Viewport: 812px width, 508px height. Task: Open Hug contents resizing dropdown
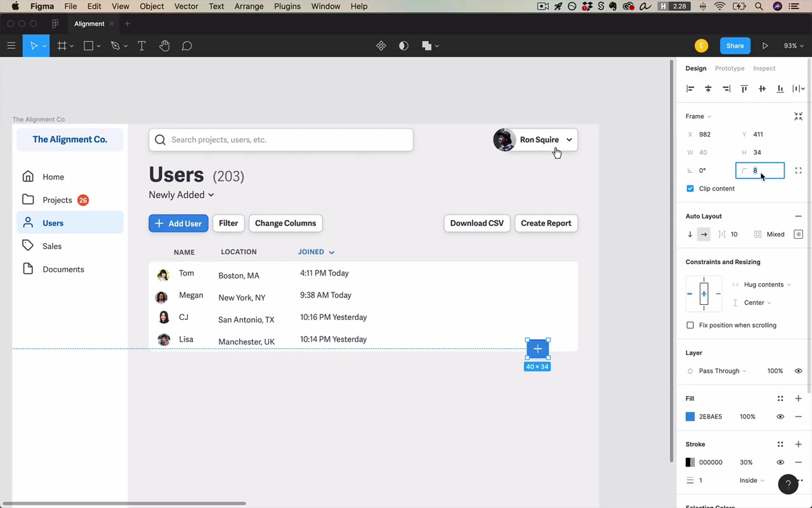coord(766,284)
